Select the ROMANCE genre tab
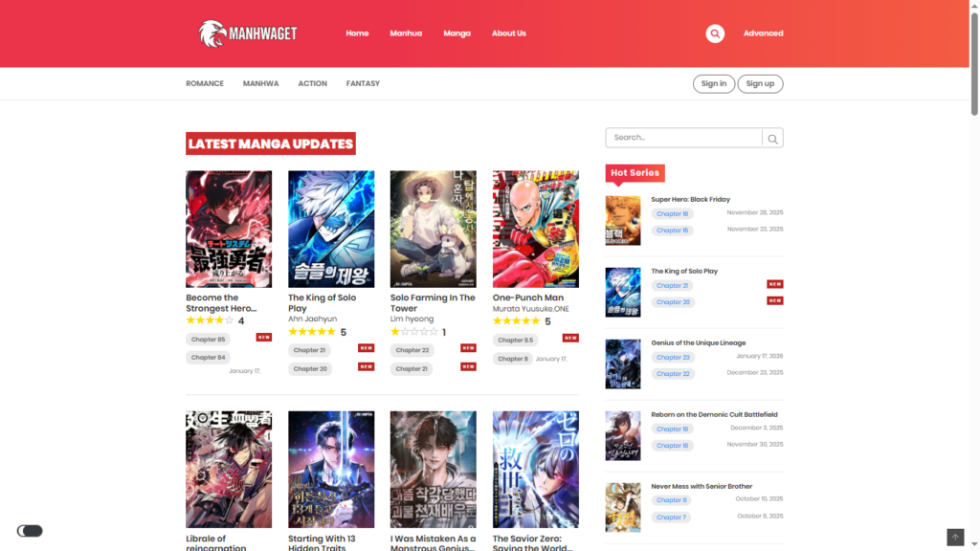Viewport: 980px width, 551px height. (x=205, y=84)
